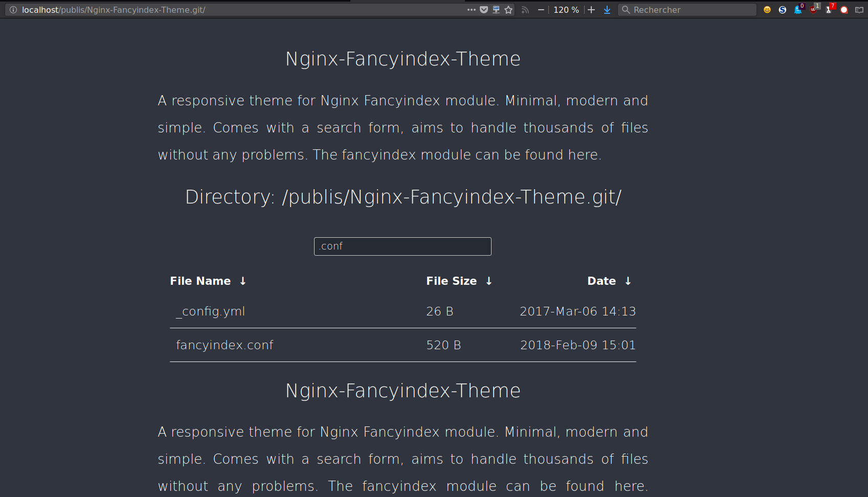Sort by File Size column header

pyautogui.click(x=452, y=281)
